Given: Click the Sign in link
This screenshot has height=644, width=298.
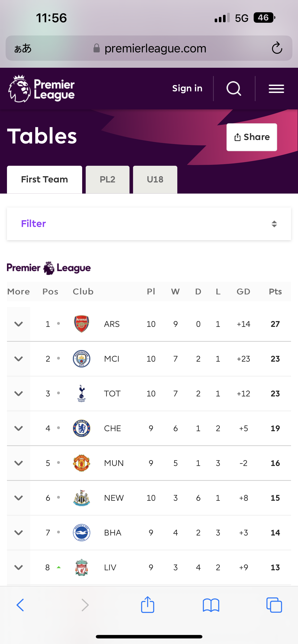Looking at the screenshot, I should tap(187, 88).
